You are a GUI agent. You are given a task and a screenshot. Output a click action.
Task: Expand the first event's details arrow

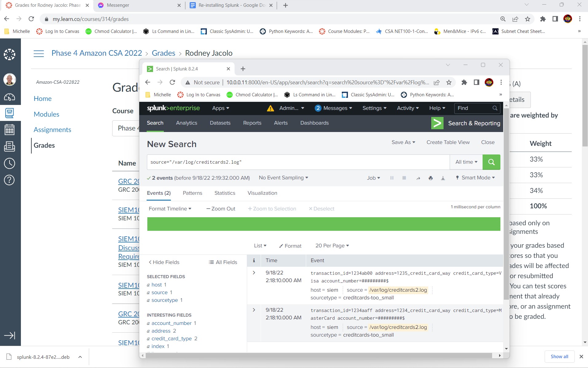pyautogui.click(x=254, y=273)
